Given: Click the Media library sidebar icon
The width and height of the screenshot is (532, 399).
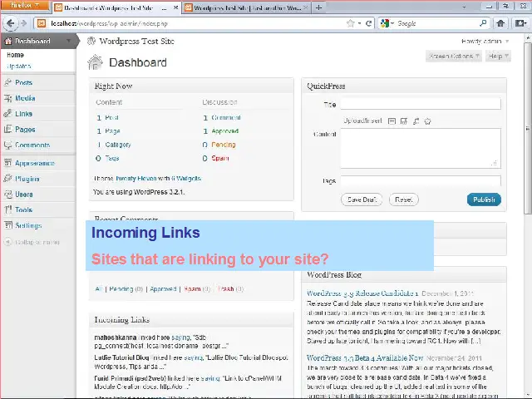Looking at the screenshot, I should click(7, 98).
